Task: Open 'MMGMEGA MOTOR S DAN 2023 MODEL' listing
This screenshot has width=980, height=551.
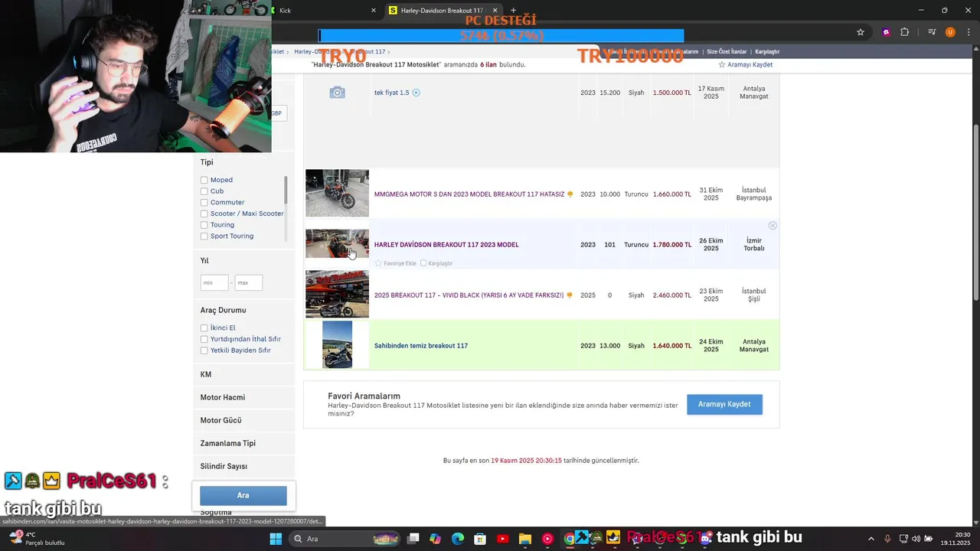Action: tap(469, 194)
